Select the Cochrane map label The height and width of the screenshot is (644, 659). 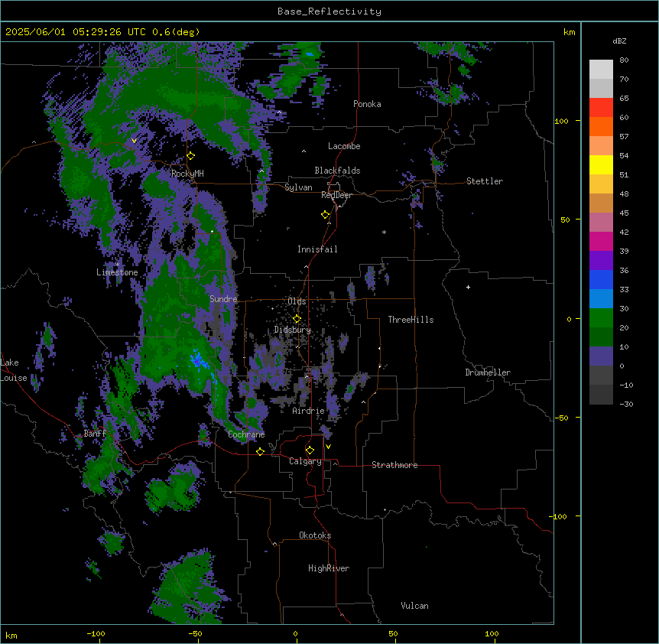246,434
